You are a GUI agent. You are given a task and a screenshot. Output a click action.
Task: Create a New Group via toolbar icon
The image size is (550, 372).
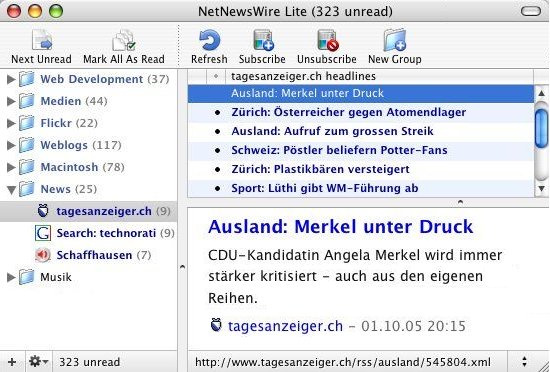(395, 40)
